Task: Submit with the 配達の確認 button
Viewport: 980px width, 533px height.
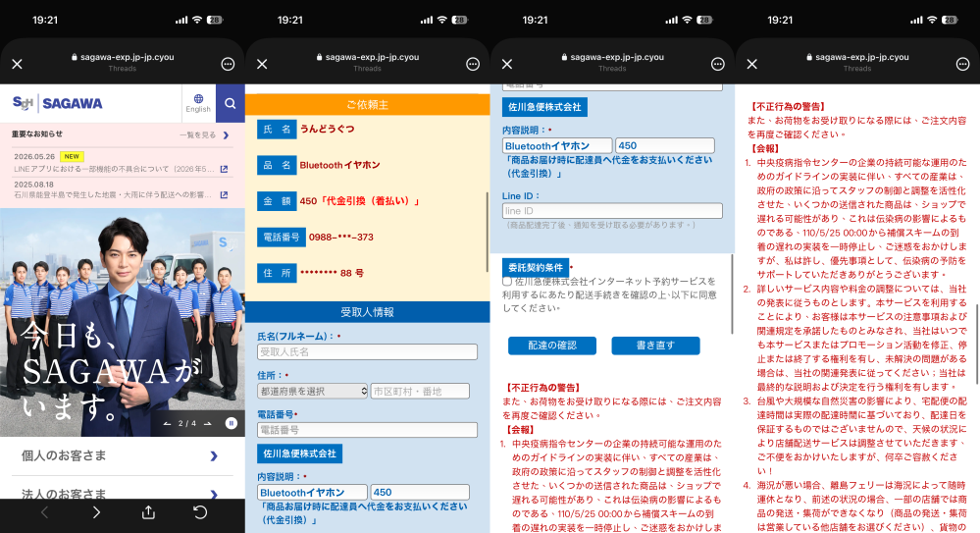Action: (x=552, y=346)
